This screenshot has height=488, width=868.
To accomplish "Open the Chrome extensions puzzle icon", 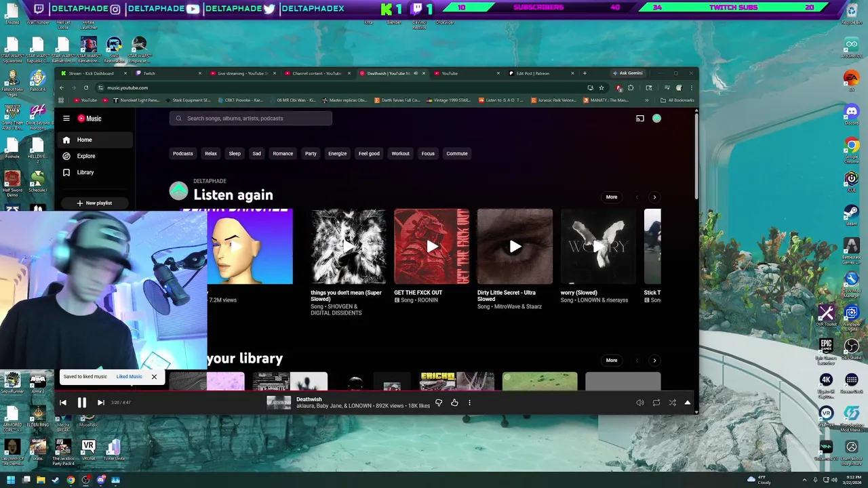I will [631, 87].
